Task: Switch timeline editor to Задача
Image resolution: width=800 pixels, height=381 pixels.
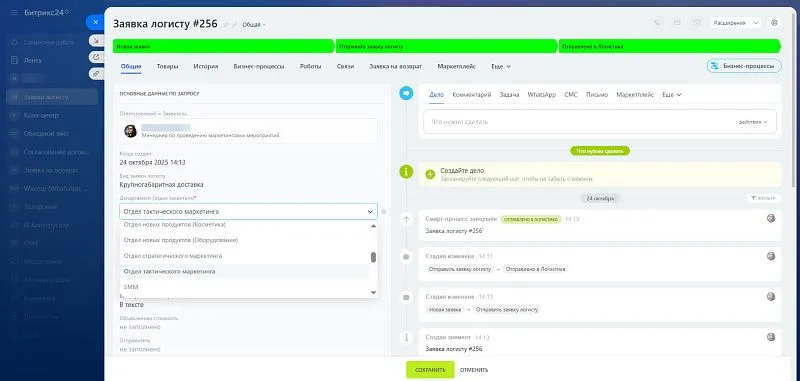Action: coord(509,95)
